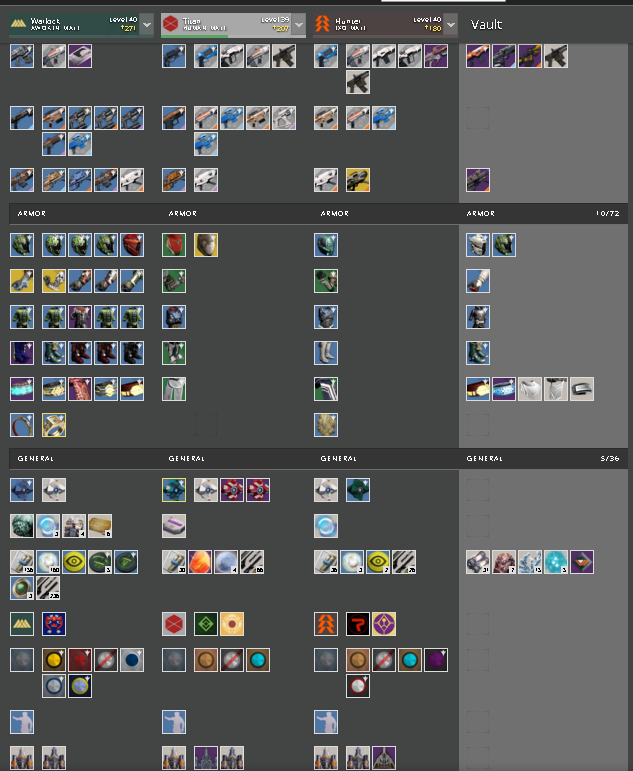633x771 pixels.
Task: Select the Titan red hexagon emblem
Action: [x=174, y=624]
